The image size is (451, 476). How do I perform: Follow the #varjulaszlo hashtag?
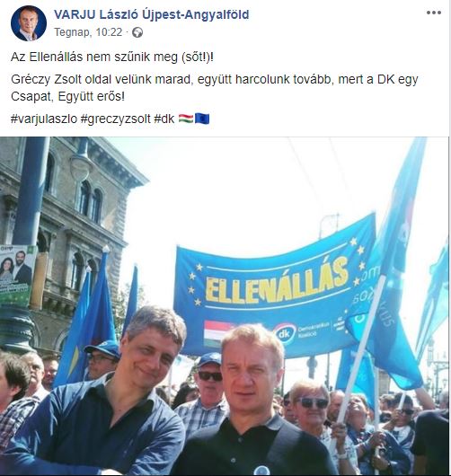click(x=44, y=119)
